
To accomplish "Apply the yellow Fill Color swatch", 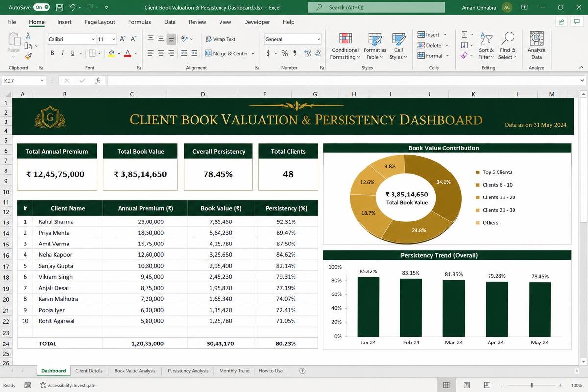I will [111, 53].
